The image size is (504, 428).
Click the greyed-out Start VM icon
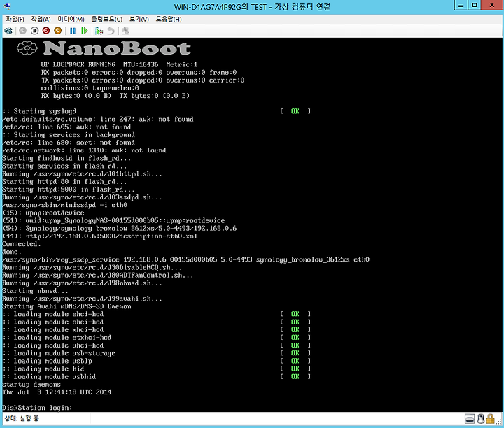(22, 31)
